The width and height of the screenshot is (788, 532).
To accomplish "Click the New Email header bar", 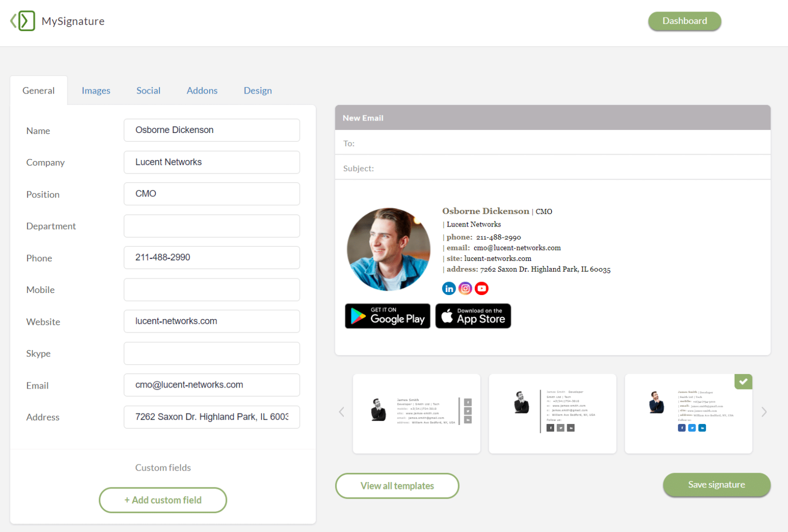I will [x=553, y=117].
